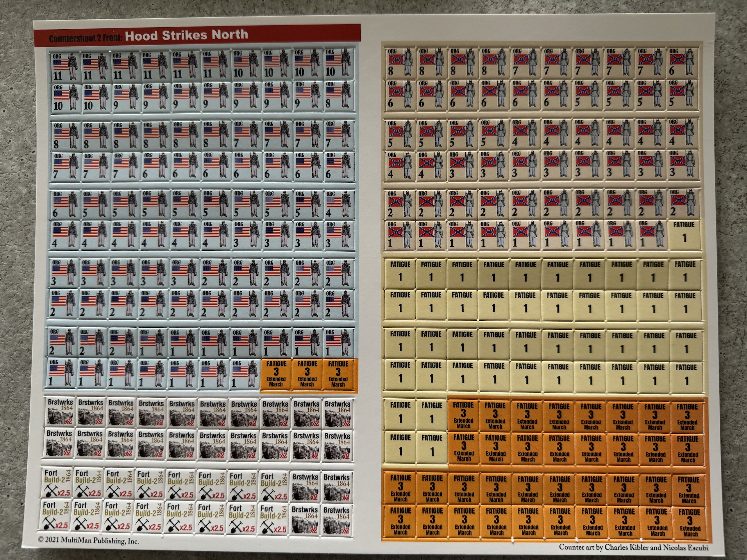The image size is (747, 560).
Task: Select the first Union ORG 7 counter in the third row
Action: pyautogui.click(x=247, y=135)
